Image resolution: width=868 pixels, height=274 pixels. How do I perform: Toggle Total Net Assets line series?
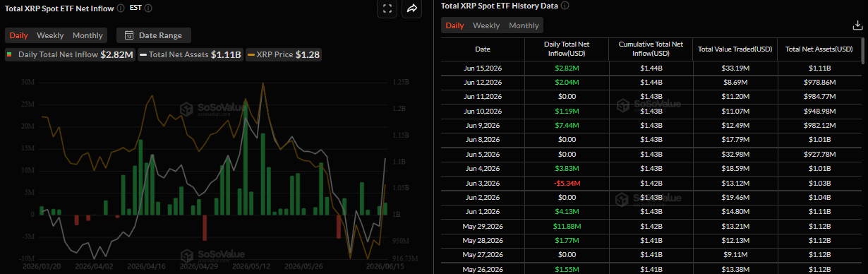point(191,54)
